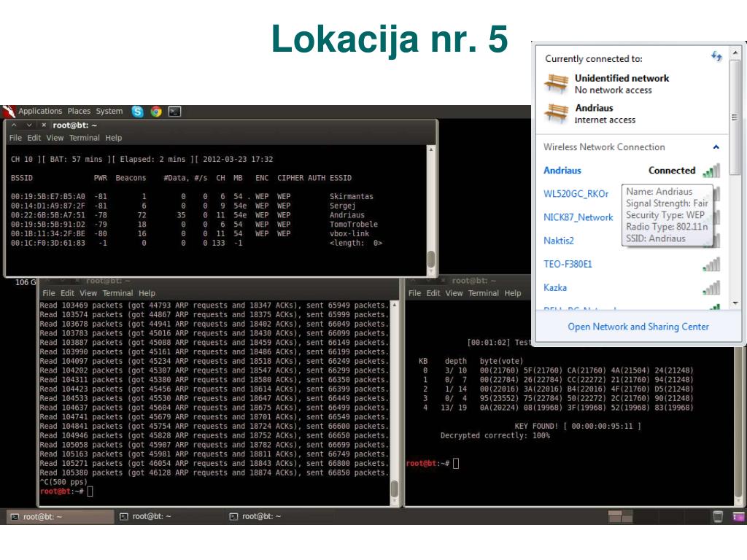Open Edit menu in airodump terminal window
The height and width of the screenshot is (560, 747).
point(34,138)
